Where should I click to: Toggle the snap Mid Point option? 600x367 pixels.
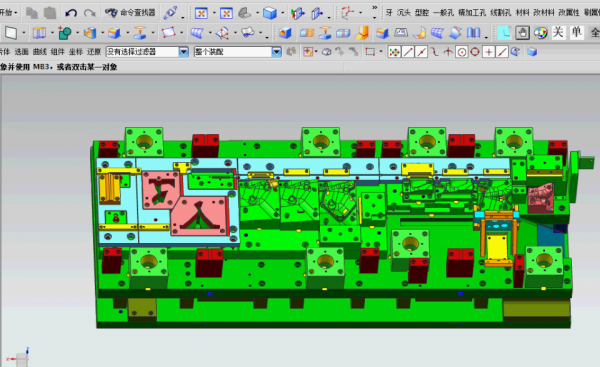[x=421, y=52]
